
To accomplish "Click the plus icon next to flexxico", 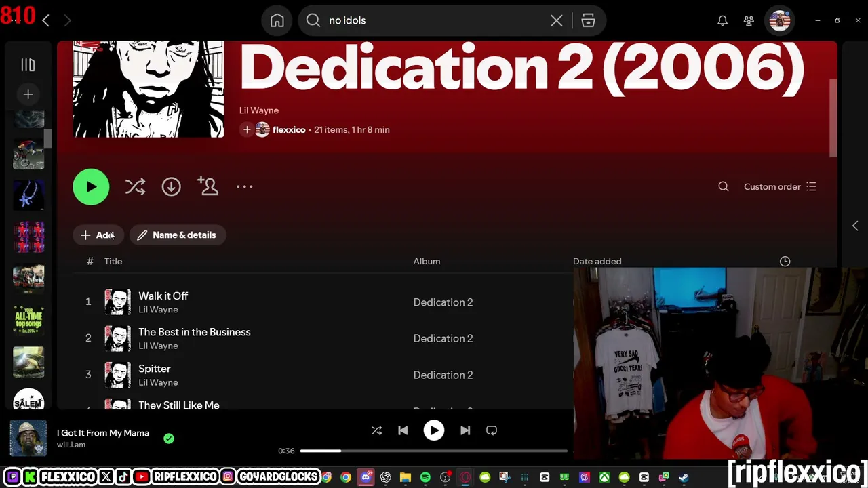I will pos(247,129).
